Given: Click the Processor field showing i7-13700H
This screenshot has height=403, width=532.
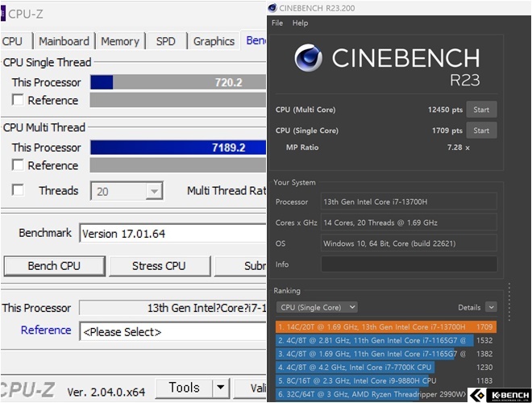Looking at the screenshot, I should coord(409,201).
